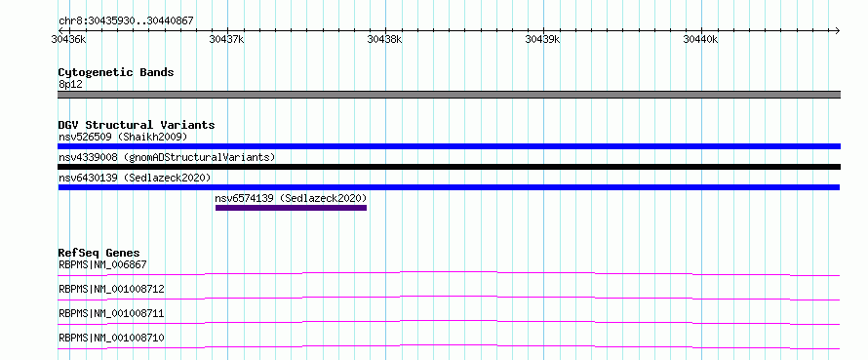Select the gray 8p12 cytogenetic band bar
This screenshot has height=360, width=868.
[449, 95]
